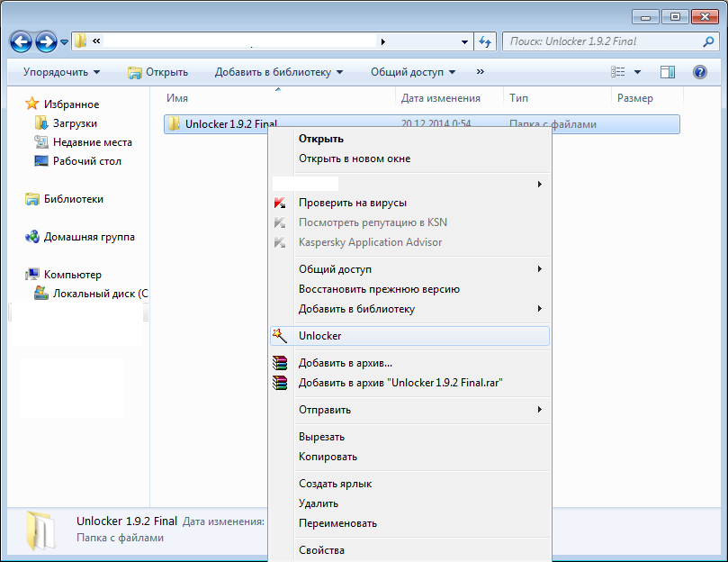
Task: Click the Загрузки folder icon
Action: pos(40,122)
